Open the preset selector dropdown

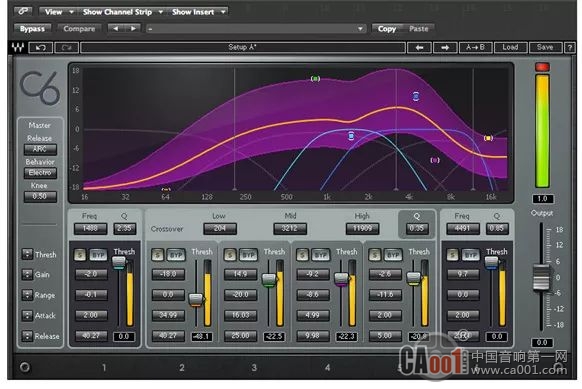(256, 29)
